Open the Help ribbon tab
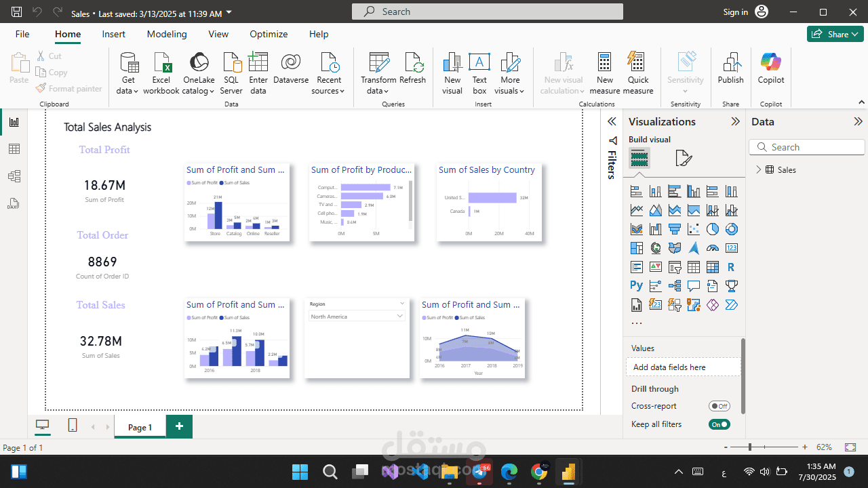The image size is (868, 488). (319, 34)
